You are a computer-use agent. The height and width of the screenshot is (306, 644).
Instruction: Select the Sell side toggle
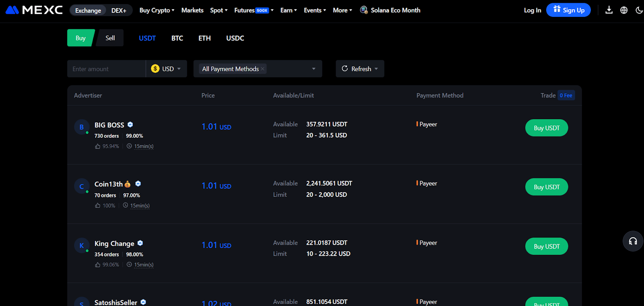(x=110, y=38)
